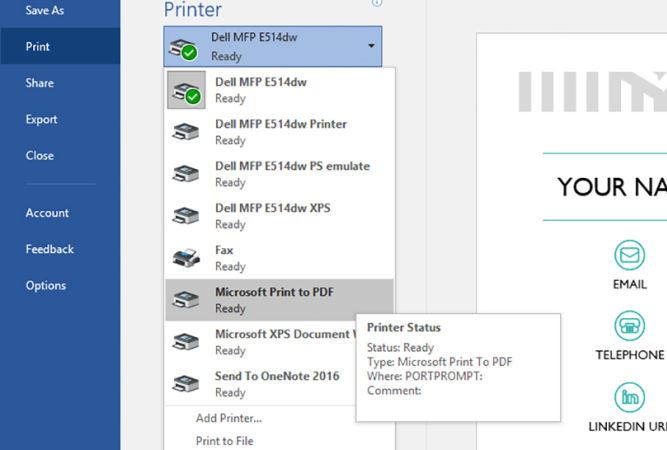Click the printer info icon beside Printer heading
The width and height of the screenshot is (667, 450).
coord(376,3)
